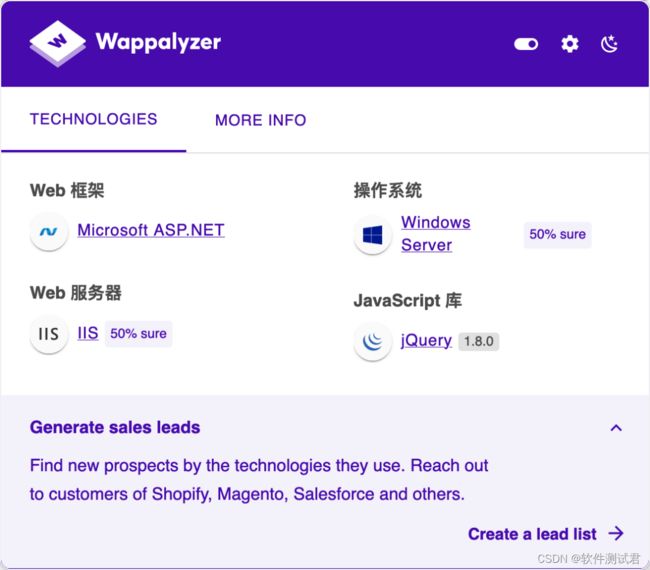650x570 pixels.
Task: Click the 50% sure badge beside Windows Server
Action: click(x=558, y=235)
